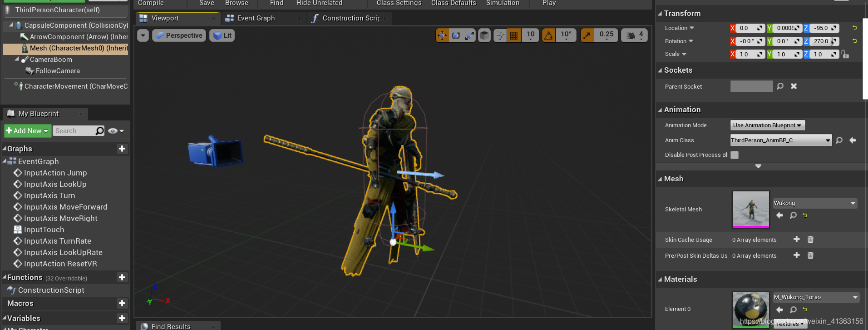Click Class Settings in toolbar
The height and width of the screenshot is (330, 868).
[399, 3]
